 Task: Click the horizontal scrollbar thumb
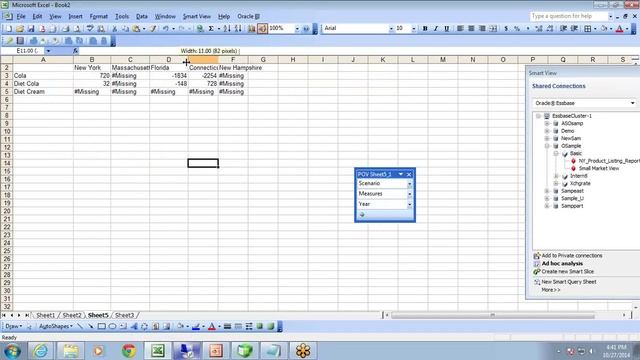click(493, 315)
